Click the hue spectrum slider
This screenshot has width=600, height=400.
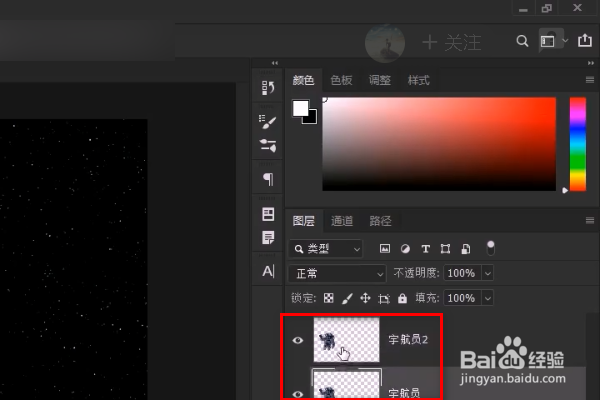(x=578, y=144)
